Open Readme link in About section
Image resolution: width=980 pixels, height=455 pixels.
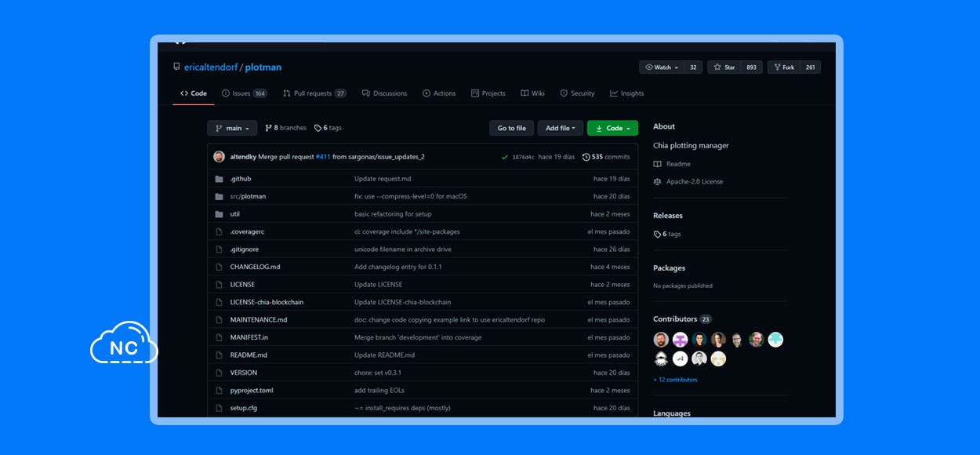(673, 164)
